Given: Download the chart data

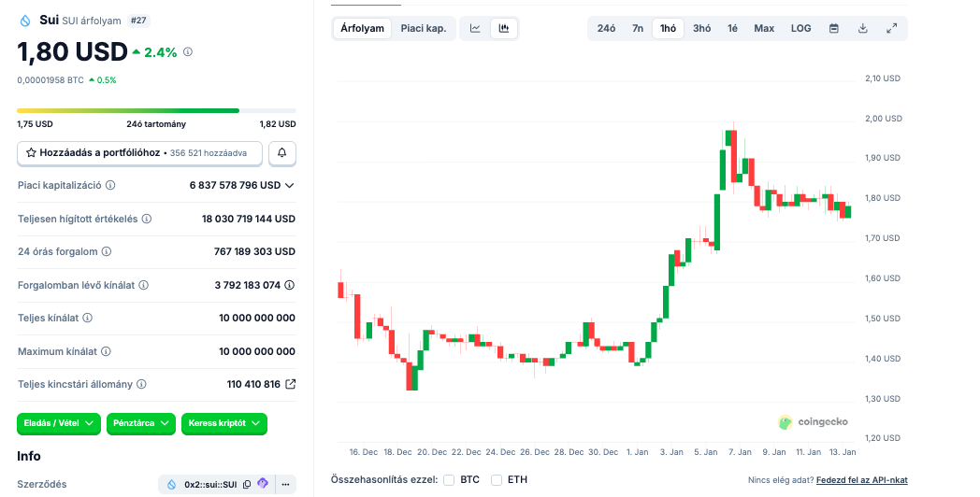Looking at the screenshot, I should [x=863, y=28].
